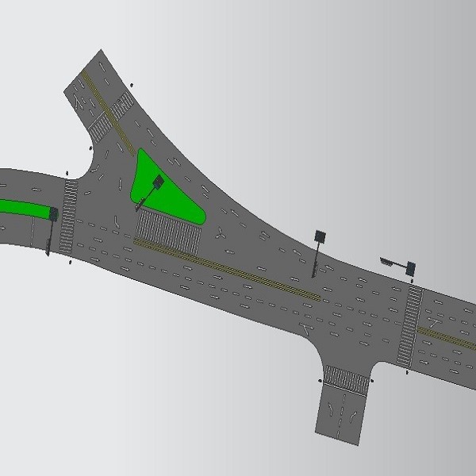Click the green median strip on left road

[22, 208]
